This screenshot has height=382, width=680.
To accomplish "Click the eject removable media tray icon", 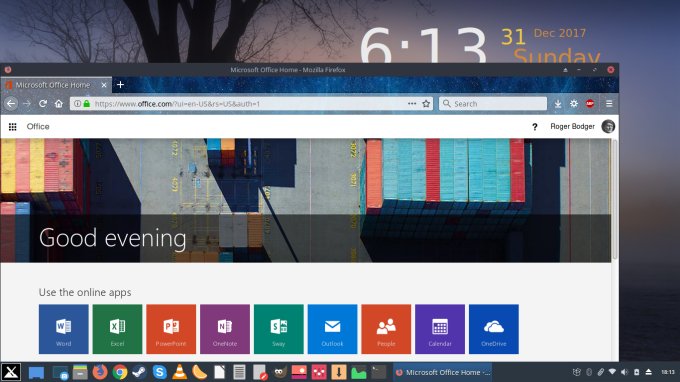I will (x=649, y=372).
